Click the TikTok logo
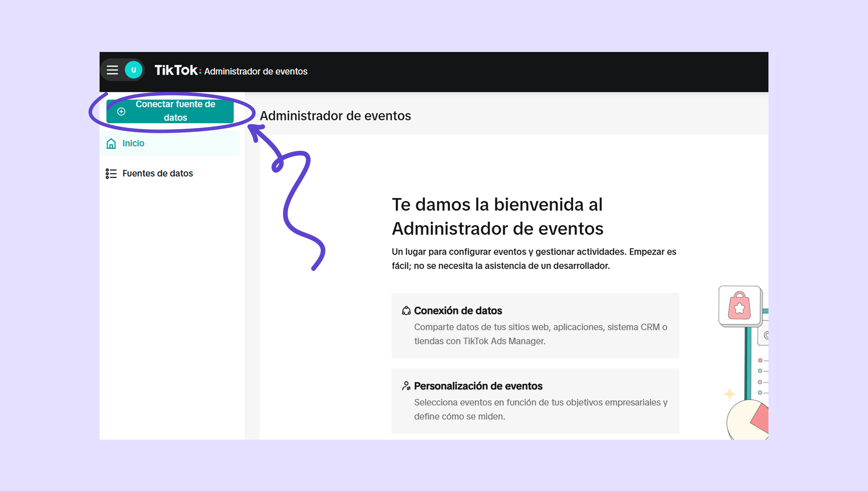The height and width of the screenshot is (491, 868). click(x=176, y=70)
